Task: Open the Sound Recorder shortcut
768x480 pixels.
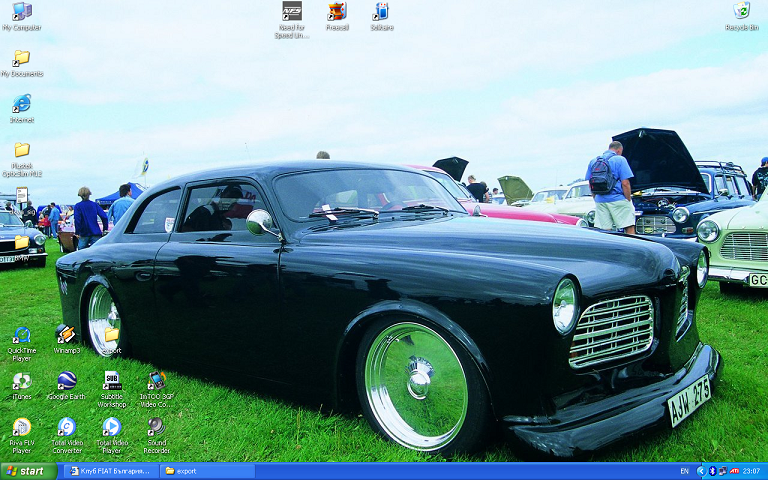Action: [x=156, y=427]
